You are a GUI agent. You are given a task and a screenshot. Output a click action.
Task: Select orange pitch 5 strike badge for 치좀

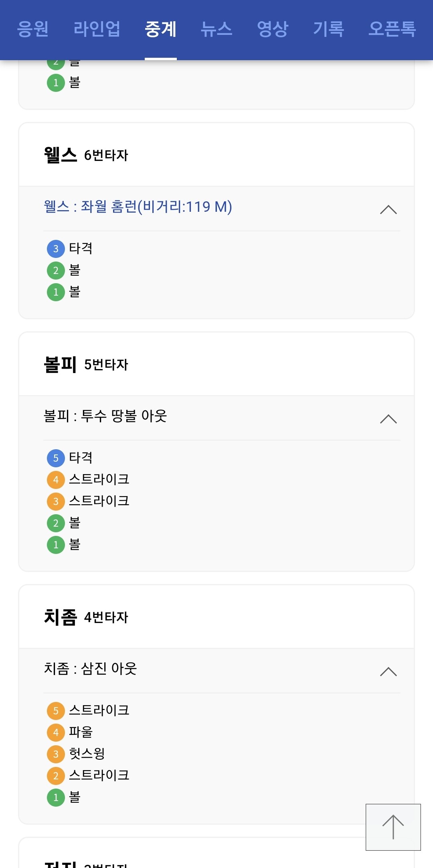pos(56,711)
